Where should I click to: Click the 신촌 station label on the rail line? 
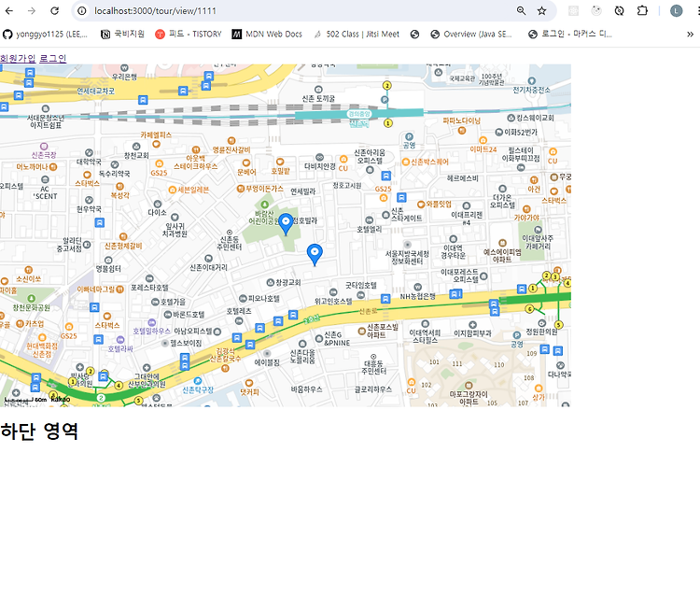(x=359, y=123)
